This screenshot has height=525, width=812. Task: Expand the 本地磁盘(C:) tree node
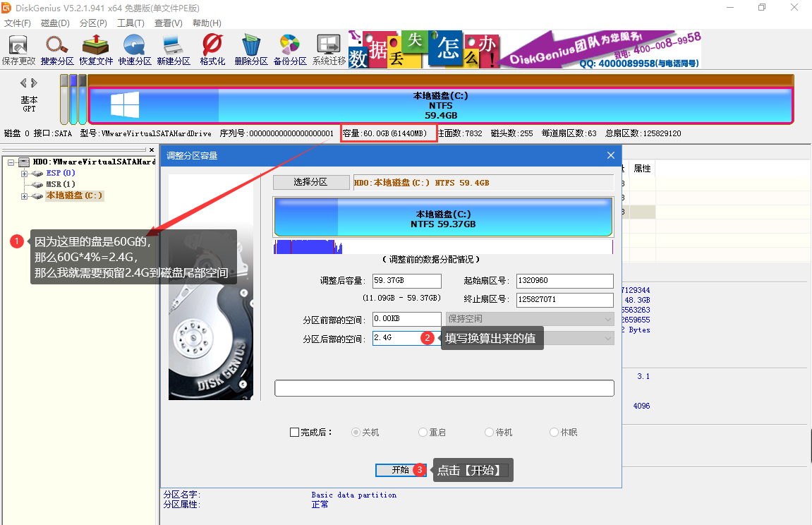click(x=25, y=196)
